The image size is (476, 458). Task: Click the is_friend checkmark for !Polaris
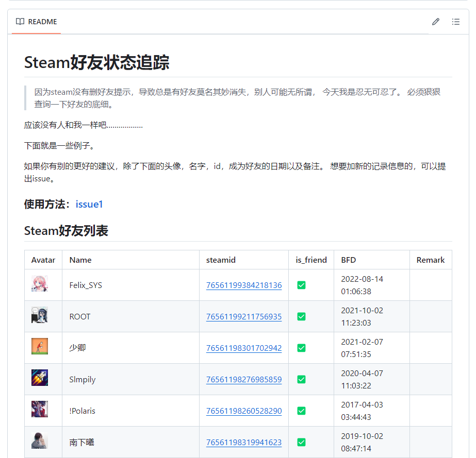302,411
